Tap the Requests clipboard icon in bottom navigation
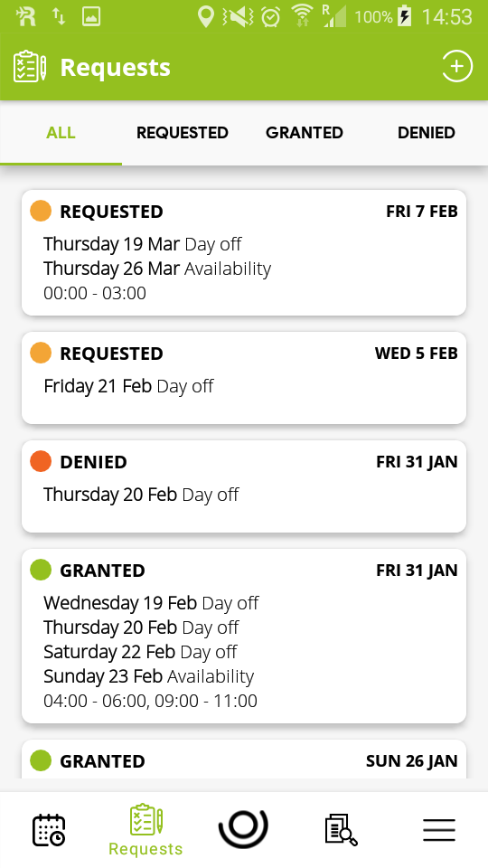The height and width of the screenshot is (868, 488). click(146, 820)
